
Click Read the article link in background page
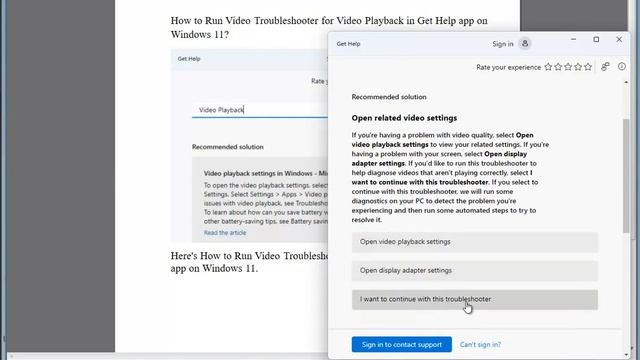(x=225, y=233)
